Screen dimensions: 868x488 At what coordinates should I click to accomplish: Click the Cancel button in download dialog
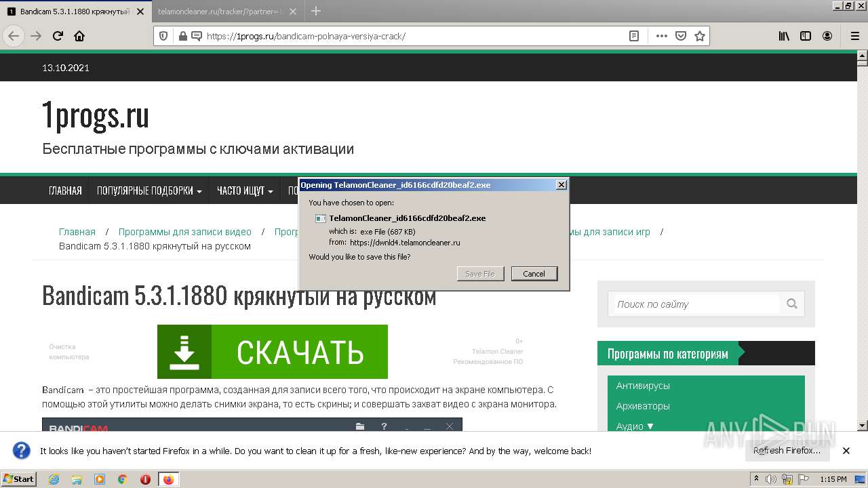(534, 274)
